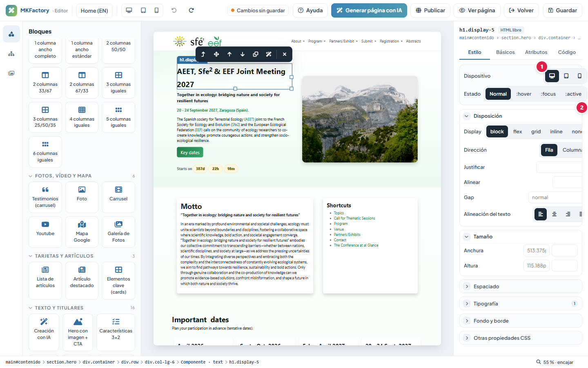Viewport: 588px width, 368px height.
Task: Set Display to flex
Action: click(518, 132)
